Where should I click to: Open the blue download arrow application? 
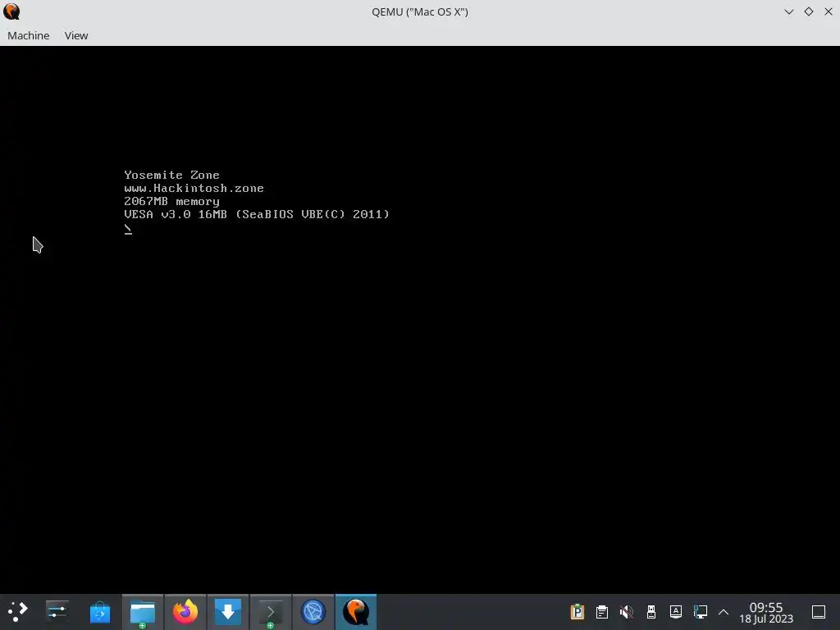[x=228, y=611]
